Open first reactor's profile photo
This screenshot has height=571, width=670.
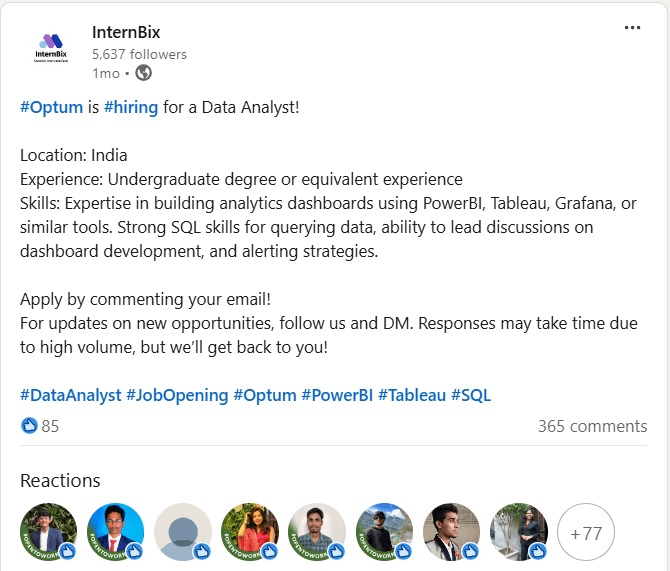(x=48, y=532)
